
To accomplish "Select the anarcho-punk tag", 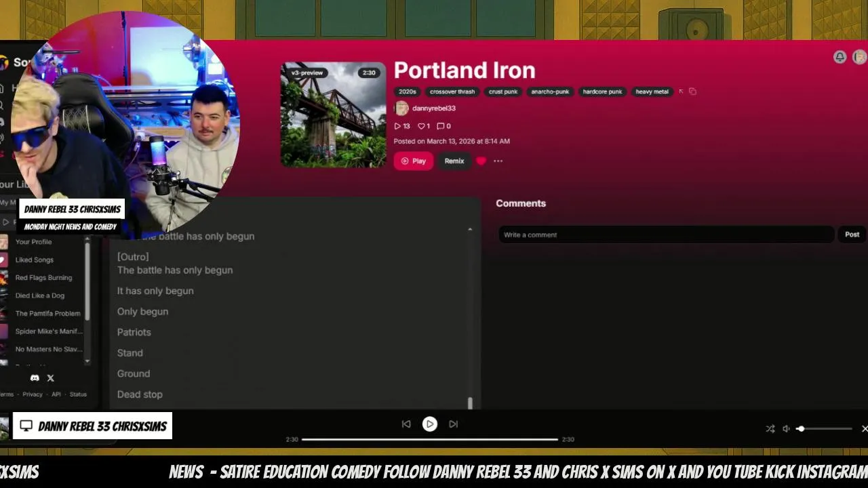I will [550, 91].
